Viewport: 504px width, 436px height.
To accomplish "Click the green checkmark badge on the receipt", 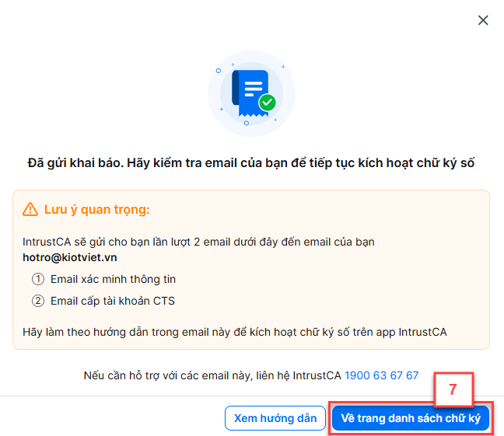I will coord(268,103).
